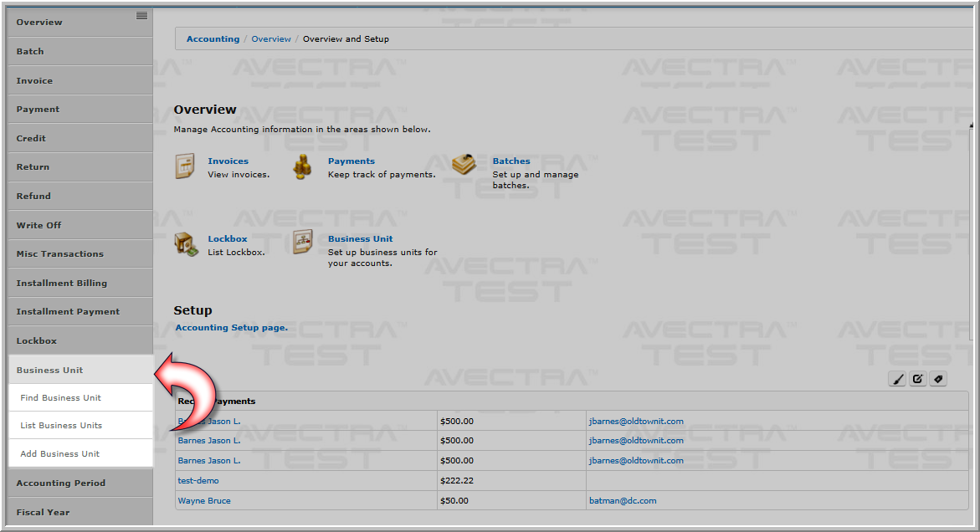980x532 pixels.
Task: Collapse the Business Unit sidebar section
Action: click(x=80, y=370)
